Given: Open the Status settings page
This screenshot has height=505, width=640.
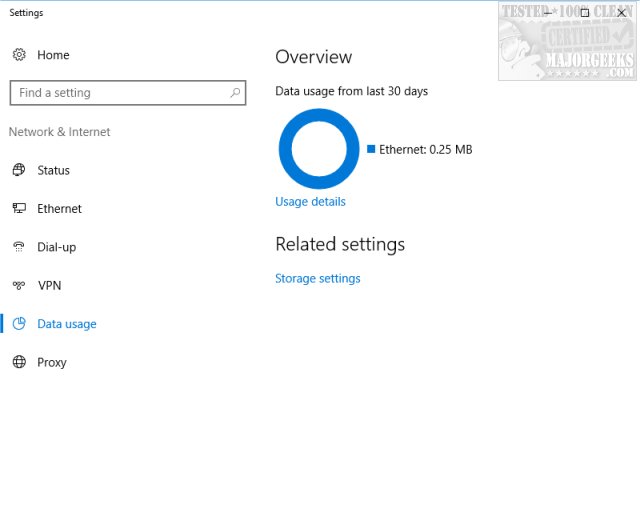Looking at the screenshot, I should tap(53, 170).
